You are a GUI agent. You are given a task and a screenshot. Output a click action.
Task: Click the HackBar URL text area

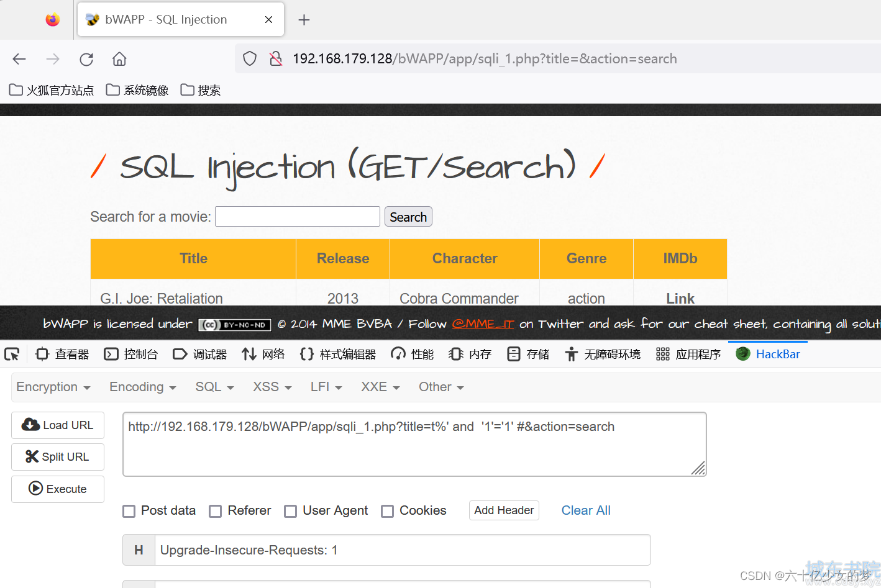pyautogui.click(x=414, y=445)
